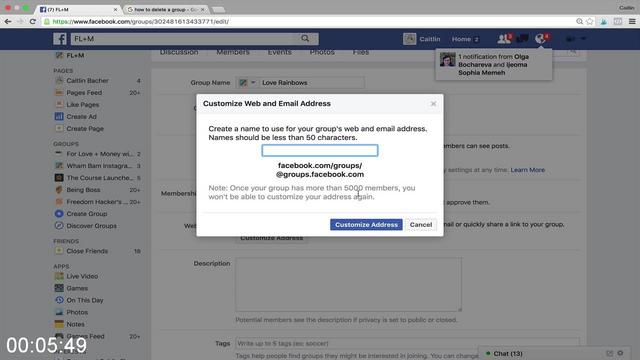Open chat settings gear icon
The height and width of the screenshot is (360, 640).
[620, 353]
